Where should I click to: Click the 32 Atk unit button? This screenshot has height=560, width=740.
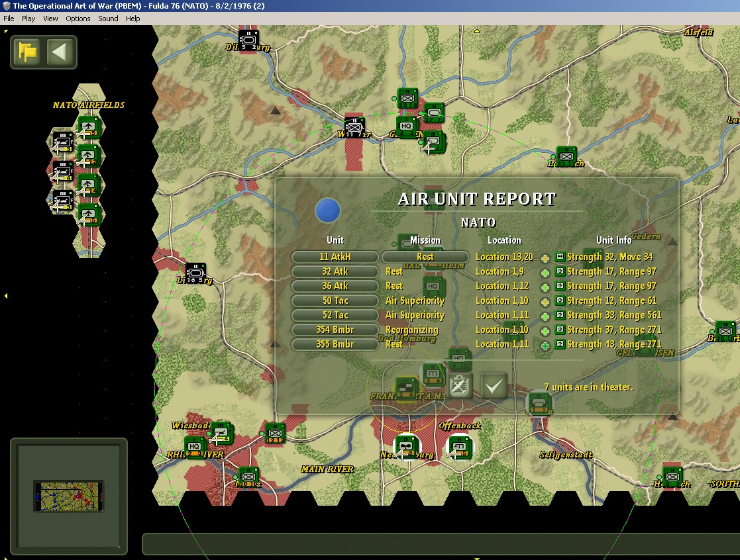pyautogui.click(x=335, y=271)
